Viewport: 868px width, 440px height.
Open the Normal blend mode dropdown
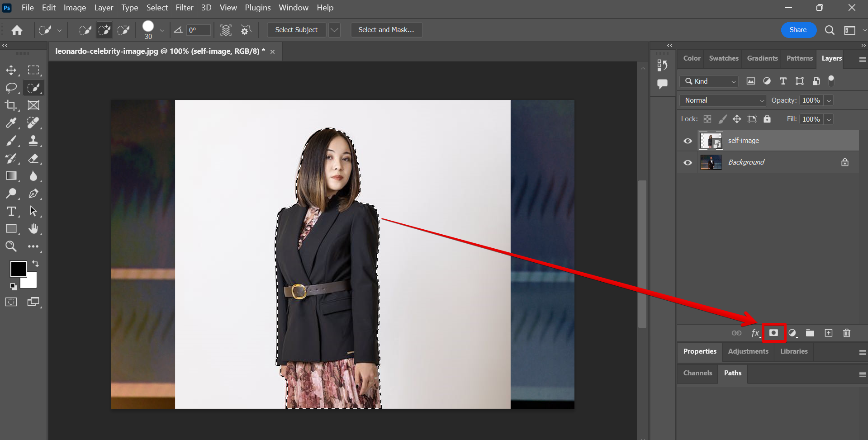723,100
